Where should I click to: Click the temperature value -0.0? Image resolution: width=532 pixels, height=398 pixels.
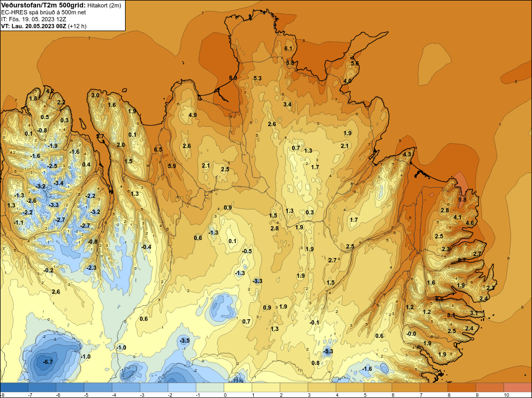point(411,334)
